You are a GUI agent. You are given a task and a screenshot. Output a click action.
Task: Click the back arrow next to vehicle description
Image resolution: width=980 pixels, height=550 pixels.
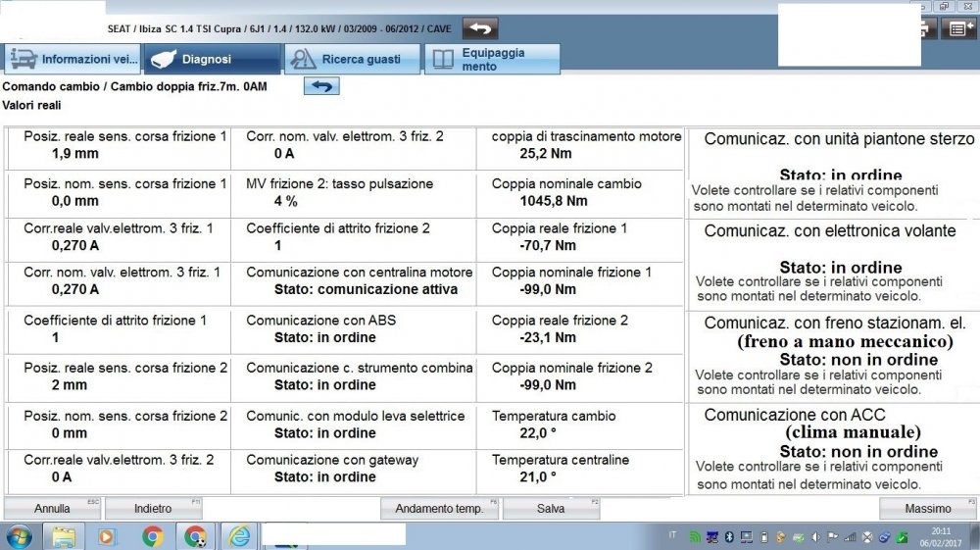click(x=480, y=28)
